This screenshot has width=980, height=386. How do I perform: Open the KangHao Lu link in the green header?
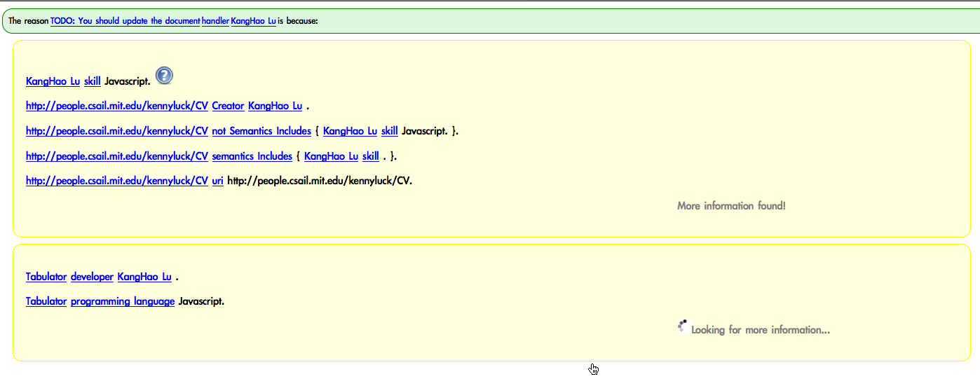point(253,21)
